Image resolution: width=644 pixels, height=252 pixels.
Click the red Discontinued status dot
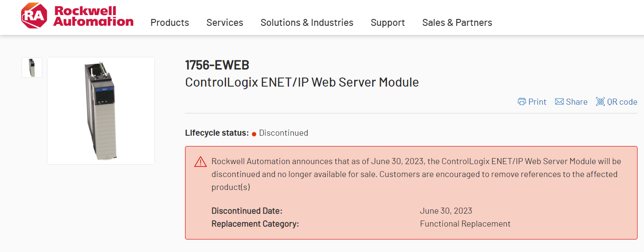(254, 134)
